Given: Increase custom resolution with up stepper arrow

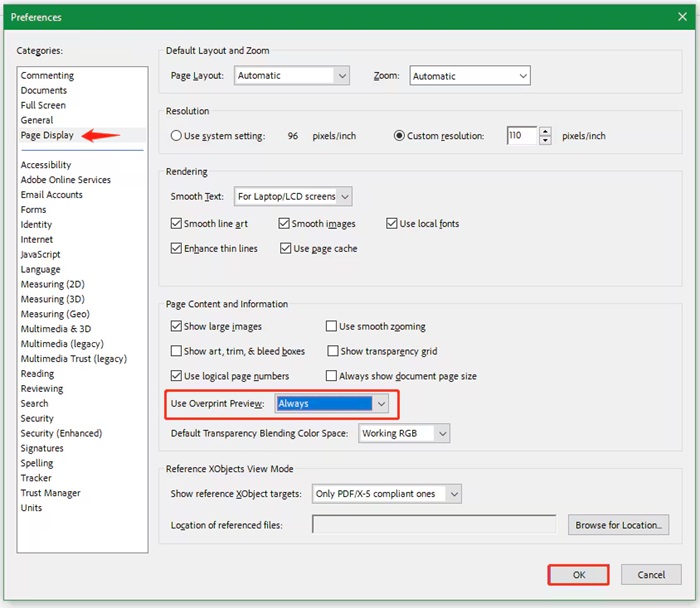Looking at the screenshot, I should click(544, 131).
